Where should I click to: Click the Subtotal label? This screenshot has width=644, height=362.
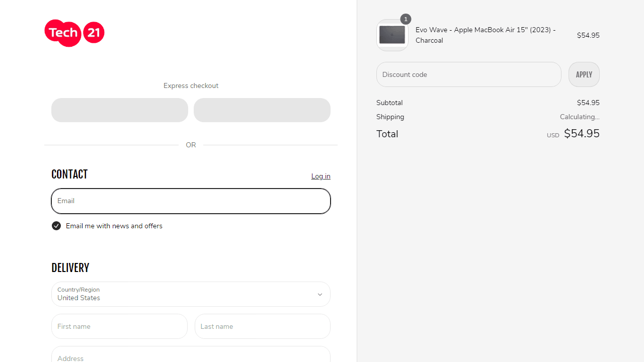[389, 103]
